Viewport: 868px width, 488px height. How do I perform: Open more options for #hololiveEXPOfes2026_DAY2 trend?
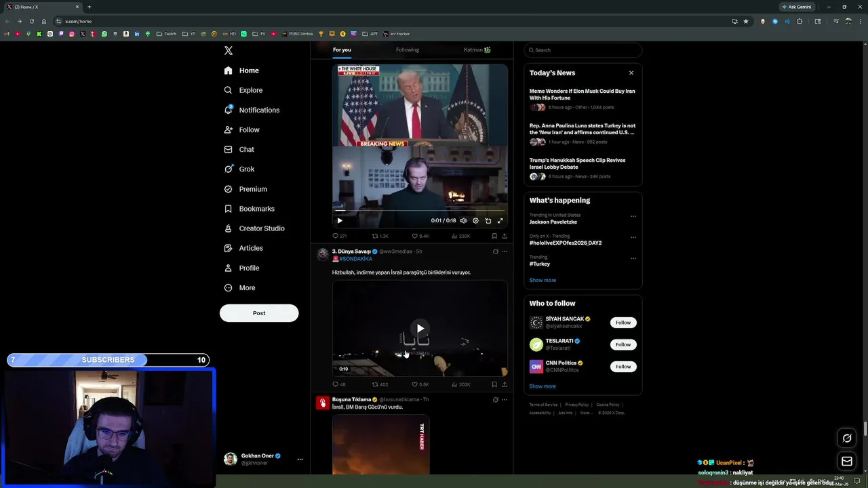633,237
